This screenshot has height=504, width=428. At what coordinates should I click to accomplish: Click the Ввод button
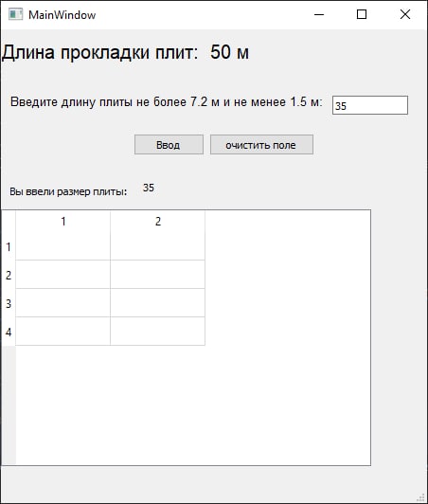169,145
